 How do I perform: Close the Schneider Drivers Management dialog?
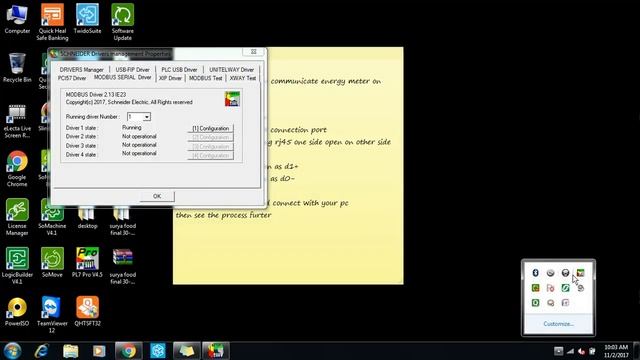coord(253,52)
